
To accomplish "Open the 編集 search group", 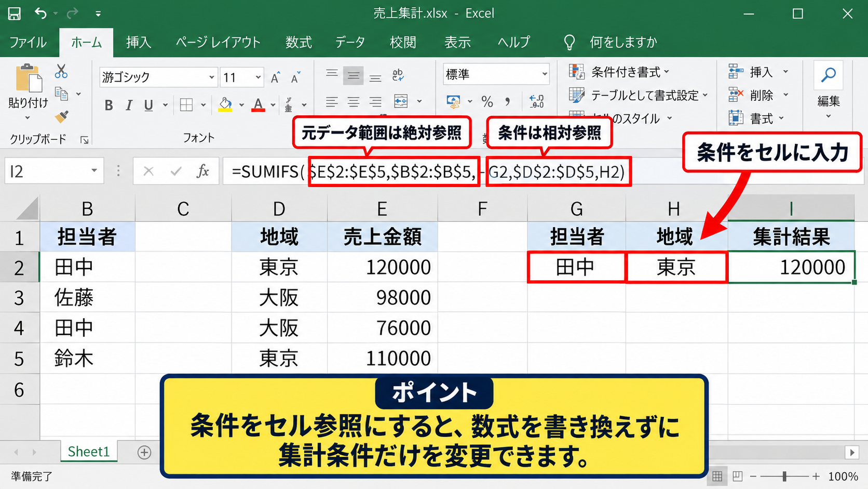I will coord(829,90).
